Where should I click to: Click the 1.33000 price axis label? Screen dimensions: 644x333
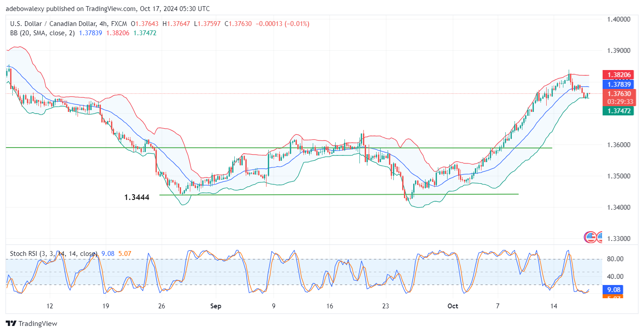point(619,239)
